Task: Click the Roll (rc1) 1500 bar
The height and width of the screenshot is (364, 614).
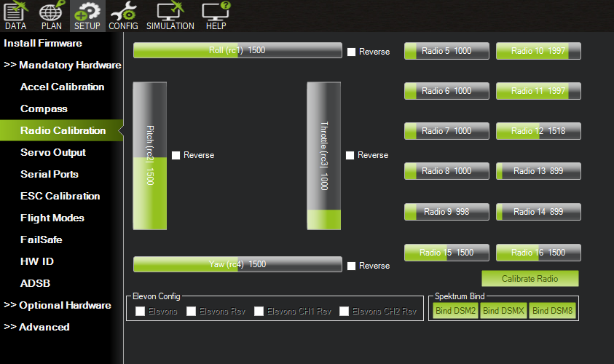Action: click(x=237, y=50)
